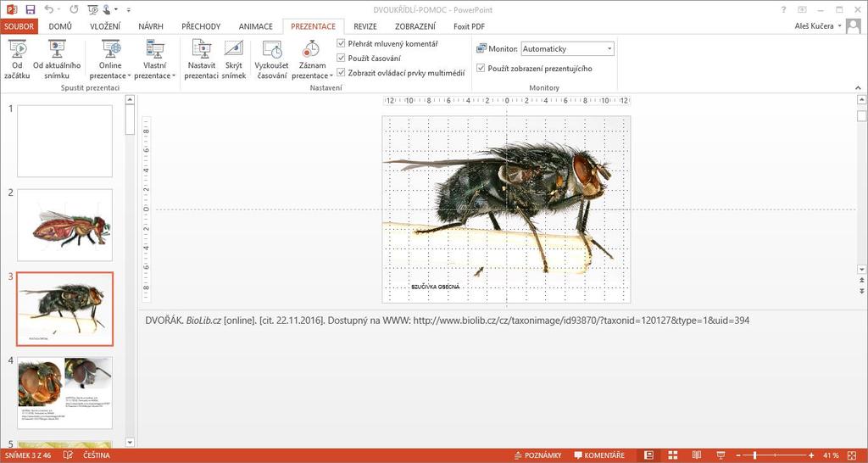Open the Foxit PDF tab
The width and height of the screenshot is (868, 463).
470,26
